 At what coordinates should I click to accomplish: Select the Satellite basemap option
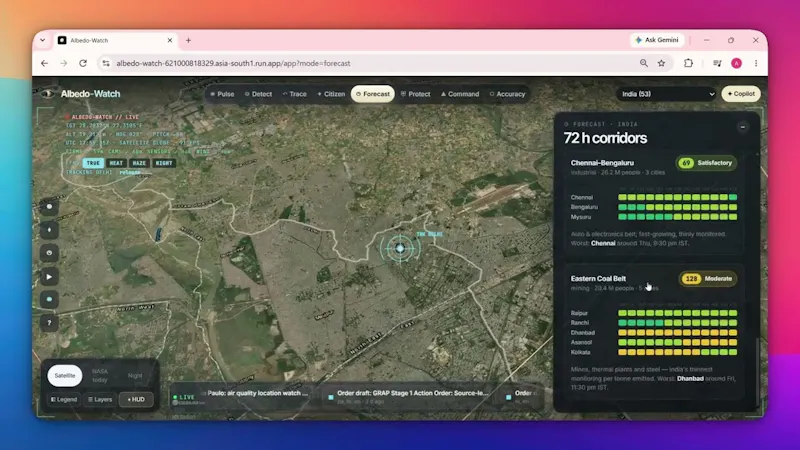click(65, 376)
